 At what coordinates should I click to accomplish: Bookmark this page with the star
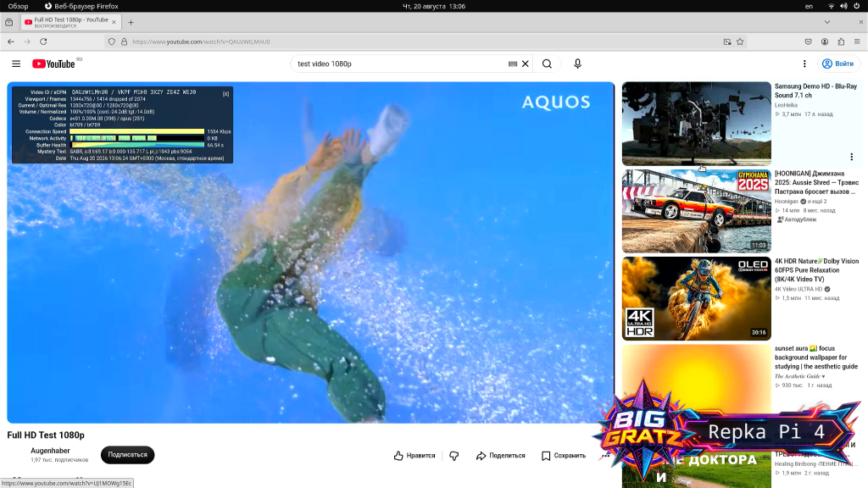740,42
